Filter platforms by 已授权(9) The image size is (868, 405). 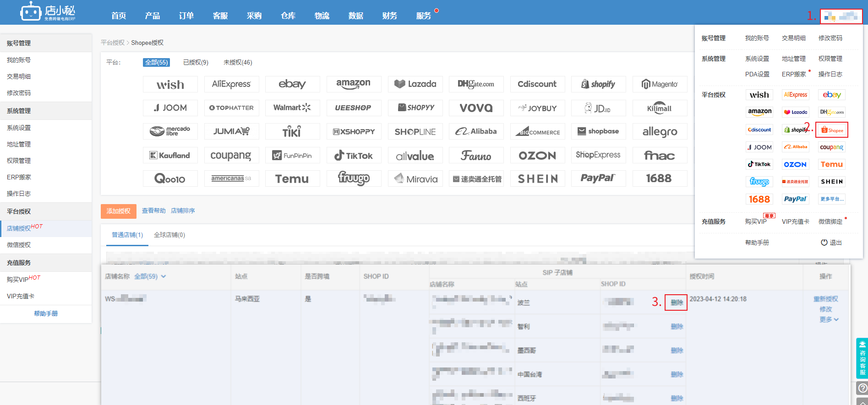pos(196,62)
